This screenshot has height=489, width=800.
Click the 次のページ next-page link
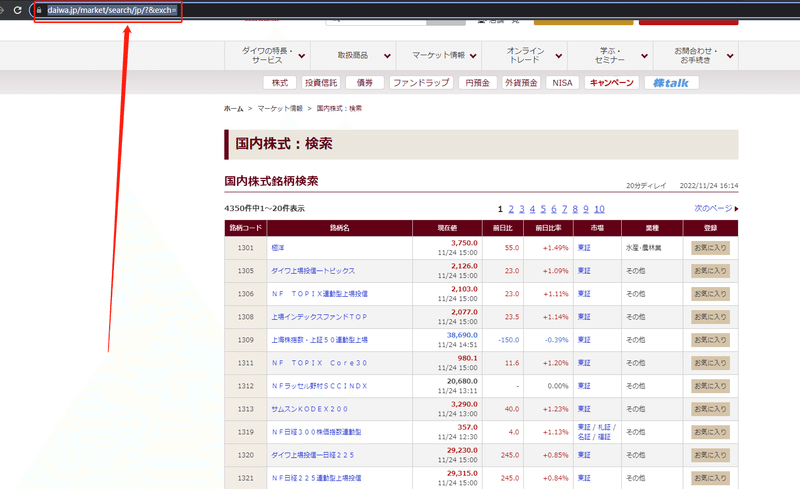tap(716, 208)
